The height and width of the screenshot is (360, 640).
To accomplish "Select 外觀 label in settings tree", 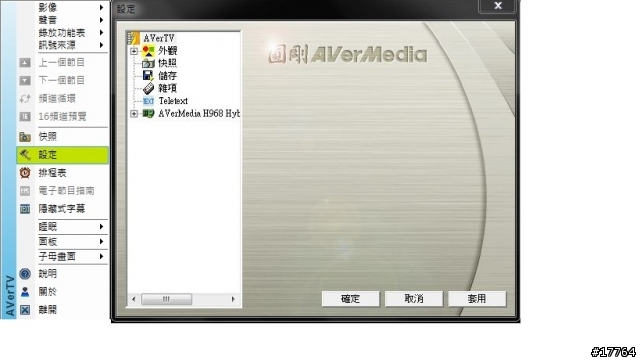I will (x=167, y=51).
